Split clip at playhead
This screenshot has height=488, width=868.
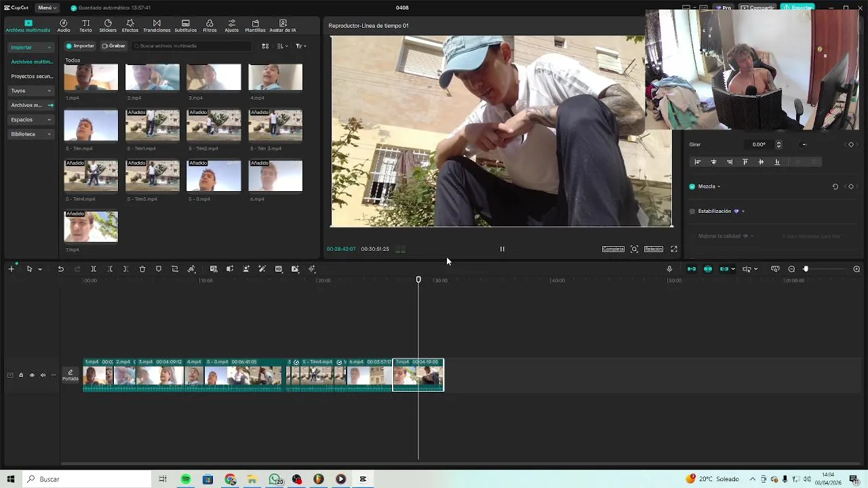point(94,269)
